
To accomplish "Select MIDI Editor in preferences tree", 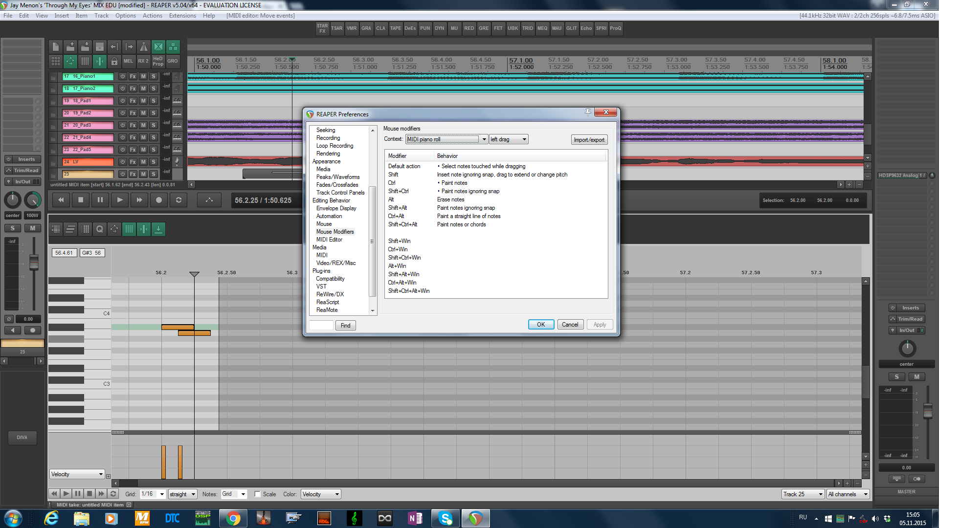I will [329, 240].
